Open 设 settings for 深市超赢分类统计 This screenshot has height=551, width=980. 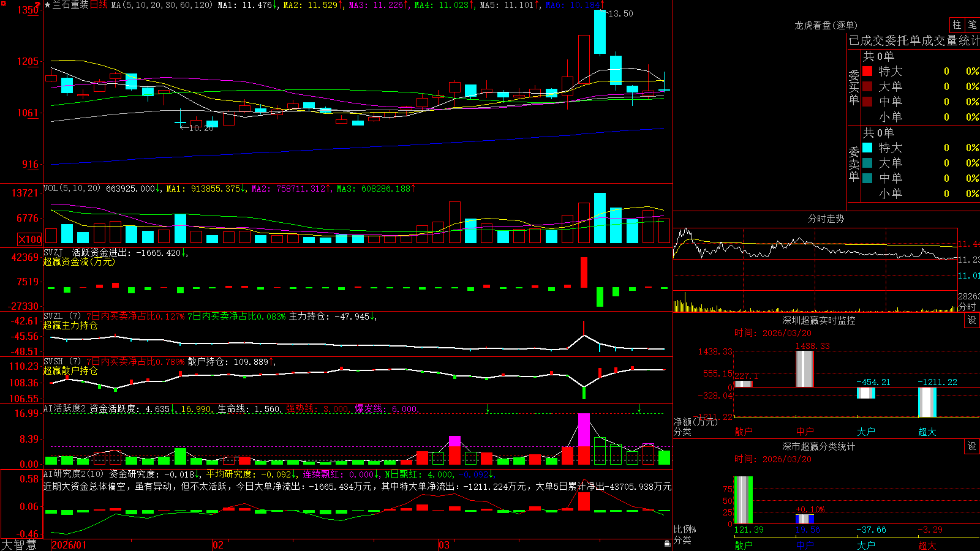click(x=972, y=446)
